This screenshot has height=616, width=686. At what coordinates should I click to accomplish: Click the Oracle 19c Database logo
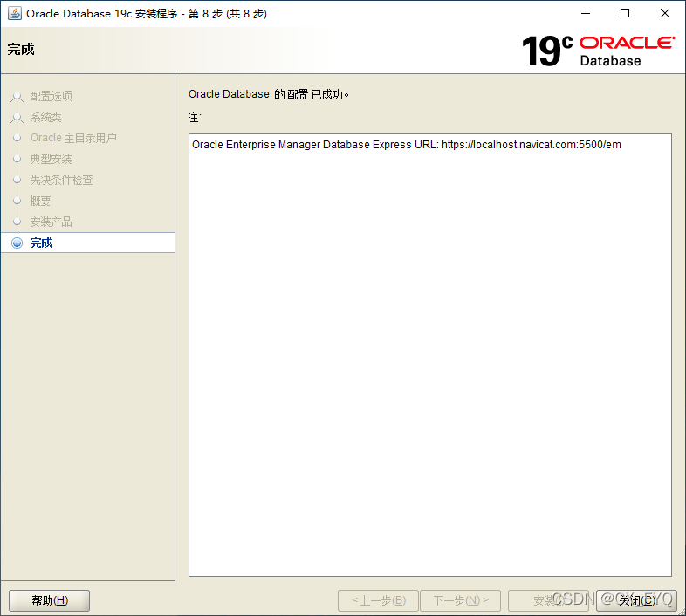pos(599,51)
